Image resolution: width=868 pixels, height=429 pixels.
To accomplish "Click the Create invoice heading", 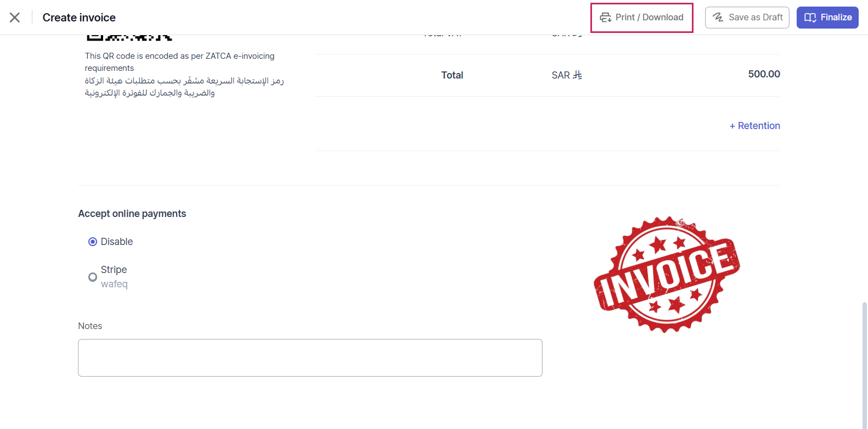I will (x=79, y=18).
